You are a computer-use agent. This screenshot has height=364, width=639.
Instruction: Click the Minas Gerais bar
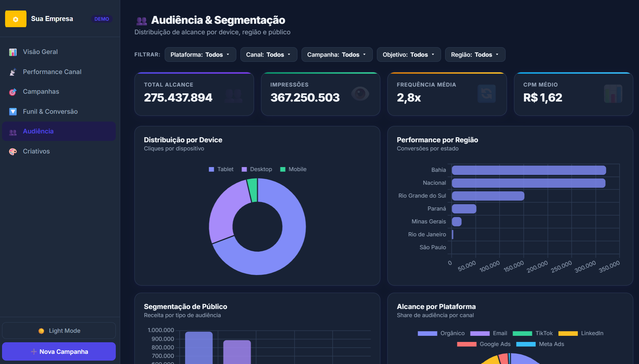point(457,222)
